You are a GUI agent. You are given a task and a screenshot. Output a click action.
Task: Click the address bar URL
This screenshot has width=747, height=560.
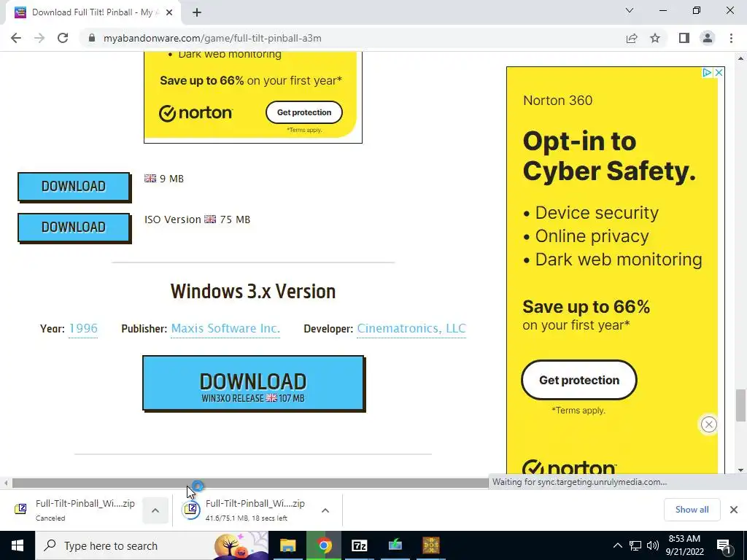click(212, 38)
